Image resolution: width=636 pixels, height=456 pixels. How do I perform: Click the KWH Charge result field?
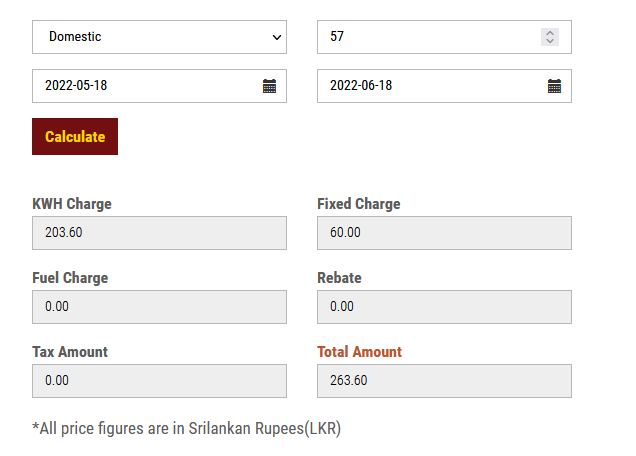(x=159, y=233)
